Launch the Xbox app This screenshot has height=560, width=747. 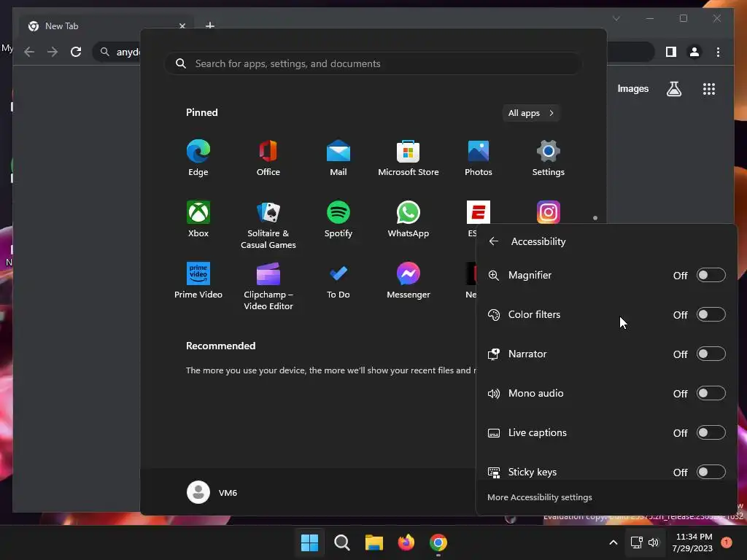[198, 219]
